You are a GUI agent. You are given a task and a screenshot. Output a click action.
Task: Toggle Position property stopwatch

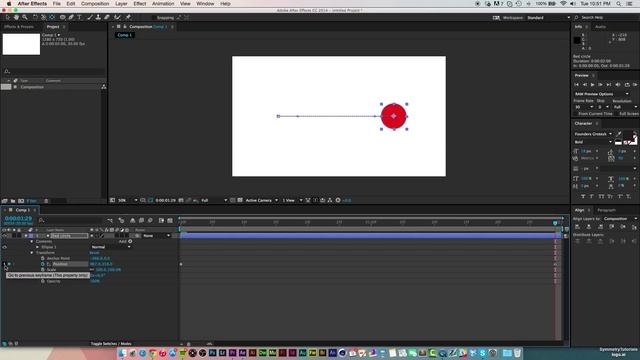43,264
